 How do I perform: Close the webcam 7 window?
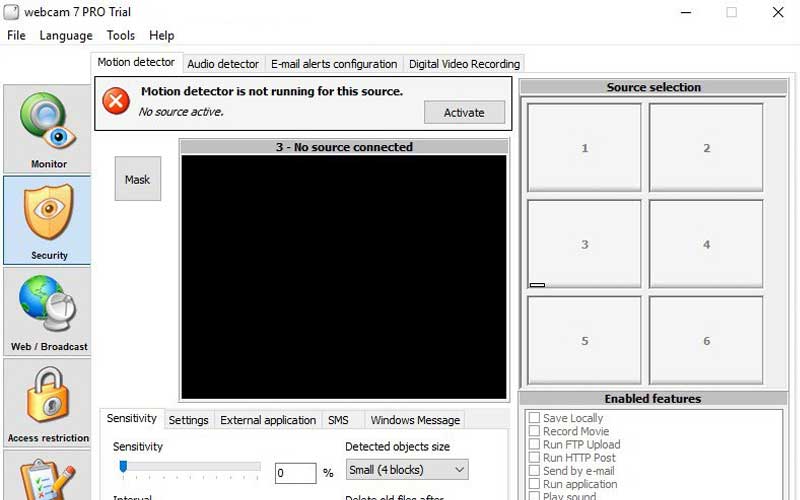coord(778,12)
